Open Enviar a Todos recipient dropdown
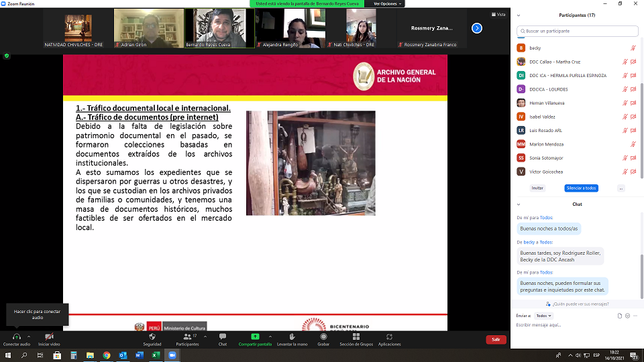644x362 pixels. [x=543, y=316]
